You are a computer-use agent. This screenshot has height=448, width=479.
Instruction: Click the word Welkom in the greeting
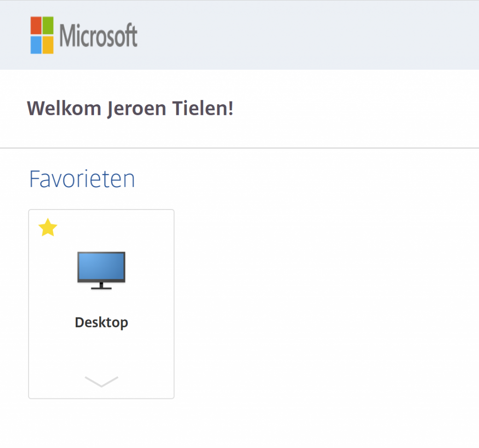[x=64, y=108]
